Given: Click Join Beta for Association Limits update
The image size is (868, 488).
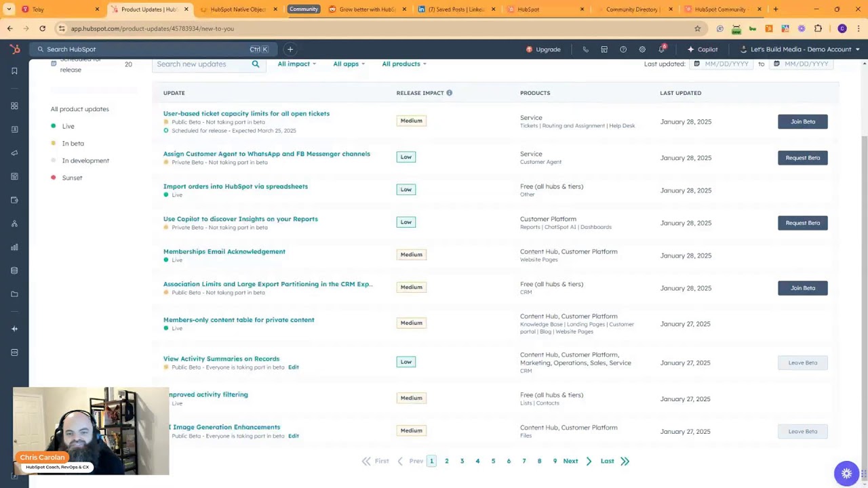Looking at the screenshot, I should (802, 288).
